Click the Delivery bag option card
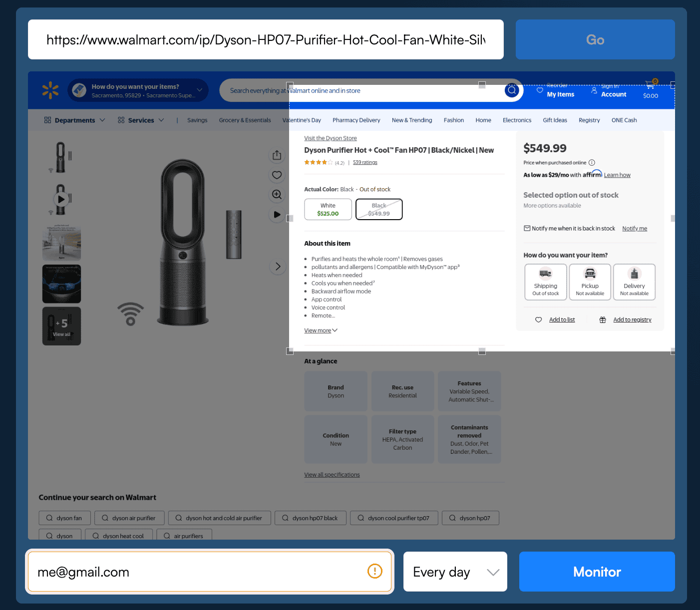700x610 pixels. point(635,282)
